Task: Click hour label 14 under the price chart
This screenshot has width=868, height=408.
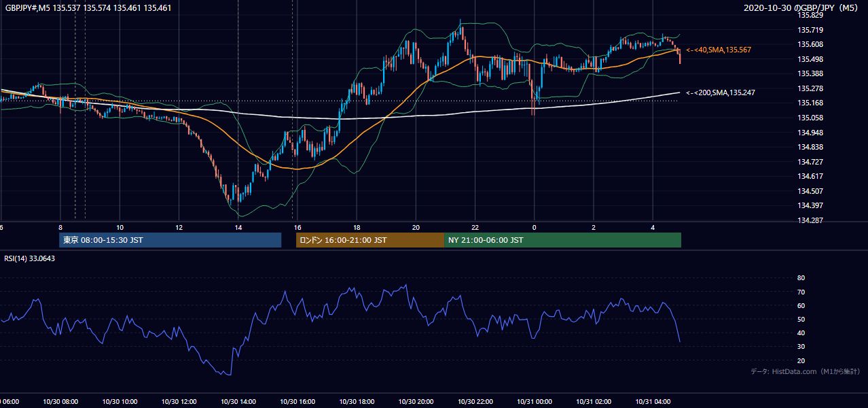Action: 238,227
